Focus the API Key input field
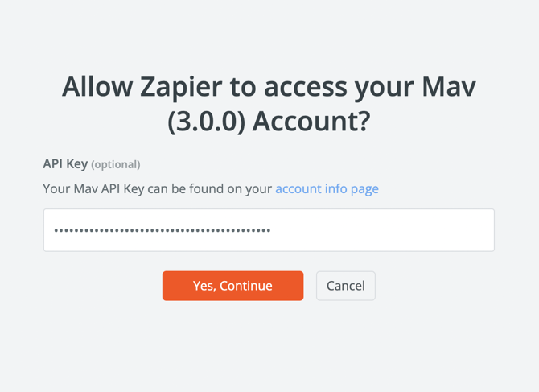Screen dimensions: 539x392 point(269,230)
